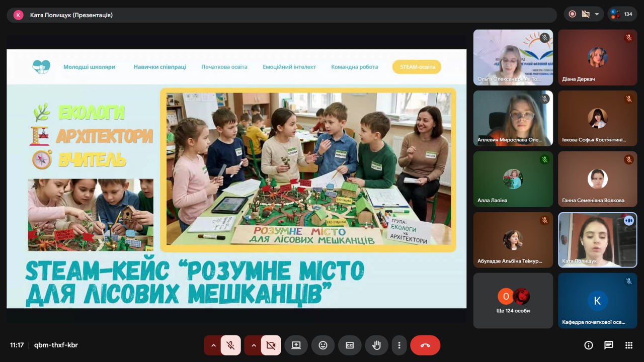Screen dimensions: 644x362
Task: Open the meeting details info icon
Action: click(x=588, y=345)
